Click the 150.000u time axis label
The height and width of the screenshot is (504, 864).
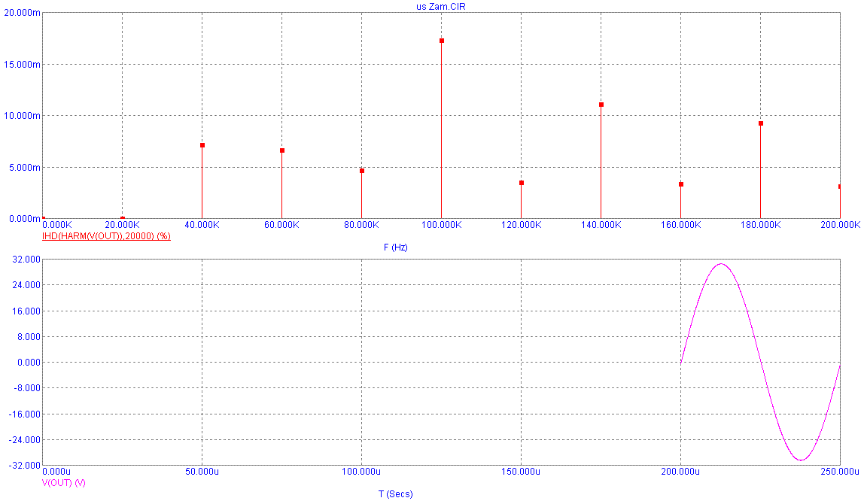522,472
